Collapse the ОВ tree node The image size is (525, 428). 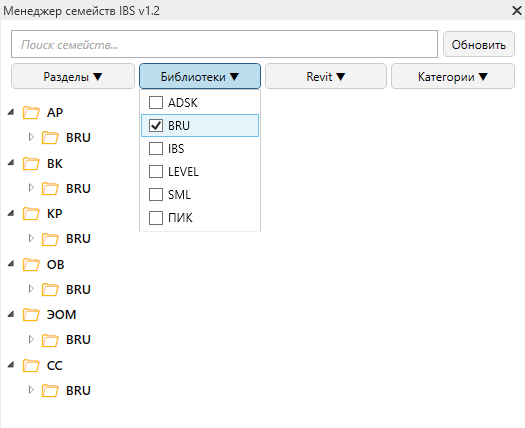tap(11, 264)
